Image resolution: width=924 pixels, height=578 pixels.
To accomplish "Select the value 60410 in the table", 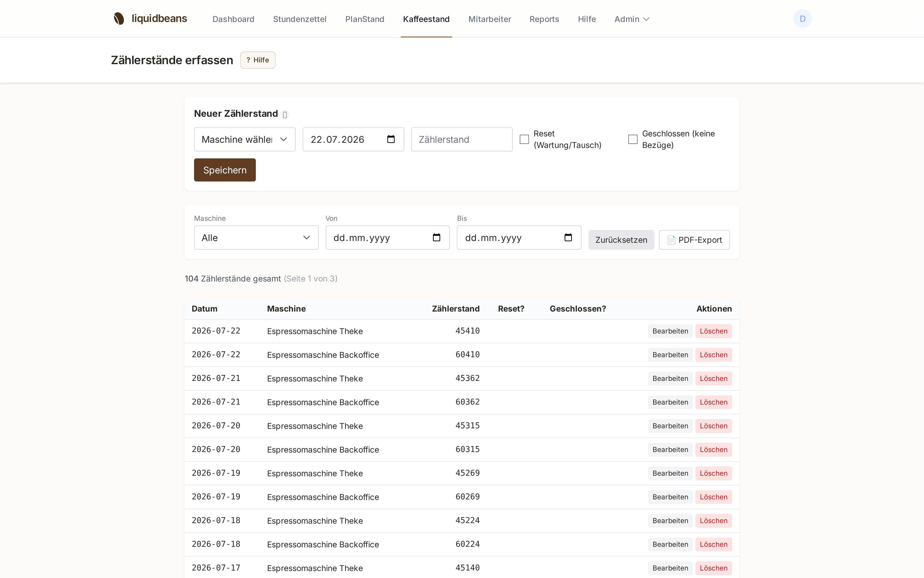I will click(467, 354).
